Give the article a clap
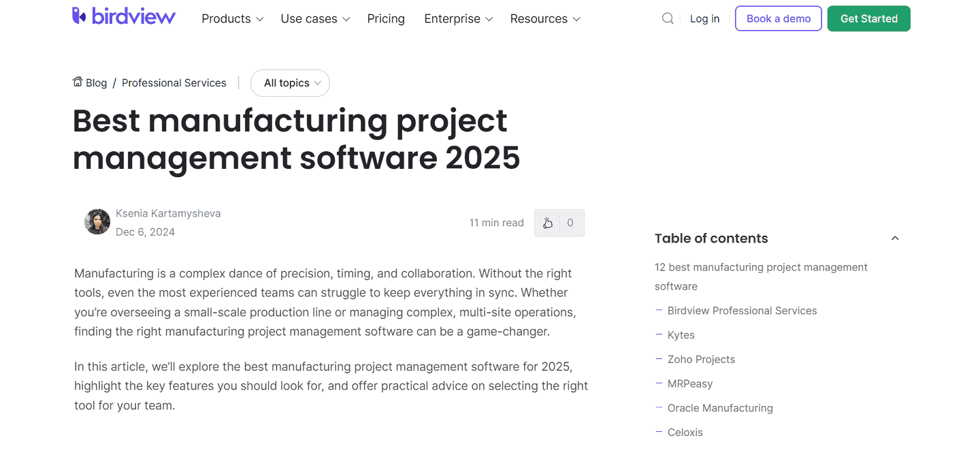Image resolution: width=980 pixels, height=451 pixels. pyautogui.click(x=548, y=223)
